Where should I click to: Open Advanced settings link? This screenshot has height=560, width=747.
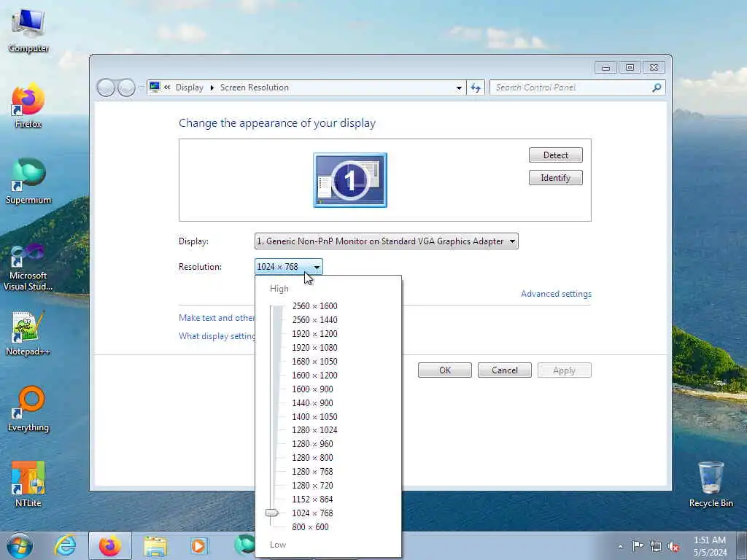(x=556, y=294)
